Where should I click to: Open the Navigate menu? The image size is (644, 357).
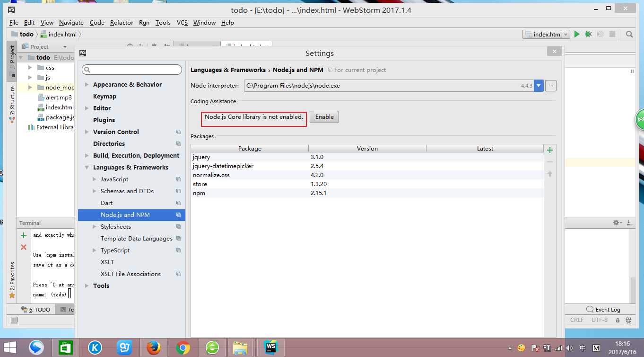coord(71,23)
